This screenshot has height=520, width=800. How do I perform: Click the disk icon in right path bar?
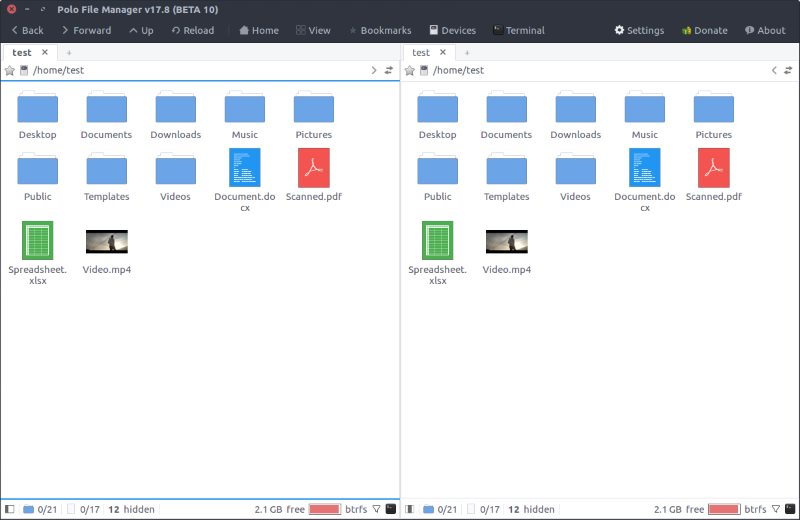pos(424,71)
